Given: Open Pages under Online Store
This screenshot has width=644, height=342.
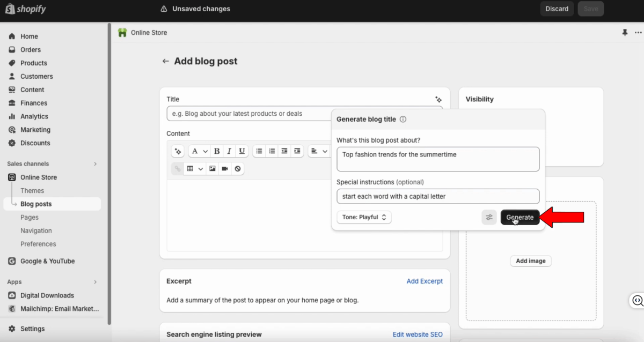Looking at the screenshot, I should pyautogui.click(x=30, y=218).
